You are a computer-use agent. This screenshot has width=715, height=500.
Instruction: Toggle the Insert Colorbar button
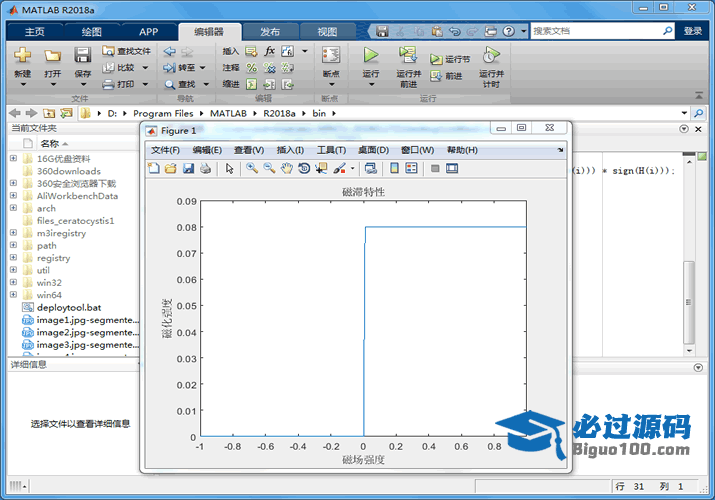394,168
